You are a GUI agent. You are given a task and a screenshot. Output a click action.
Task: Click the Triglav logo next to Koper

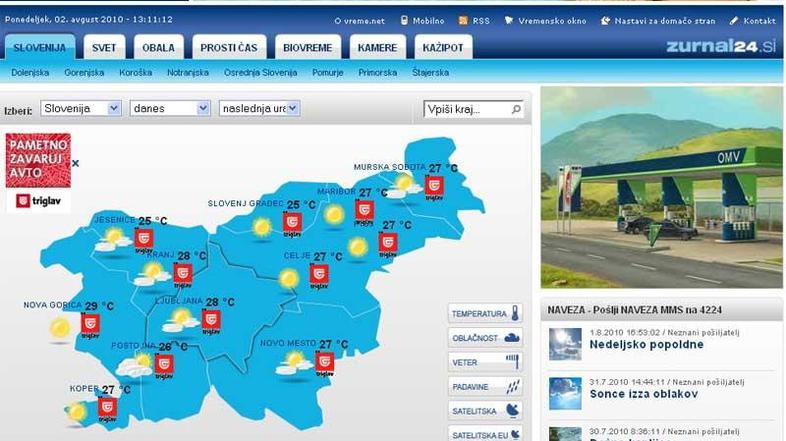tap(107, 410)
